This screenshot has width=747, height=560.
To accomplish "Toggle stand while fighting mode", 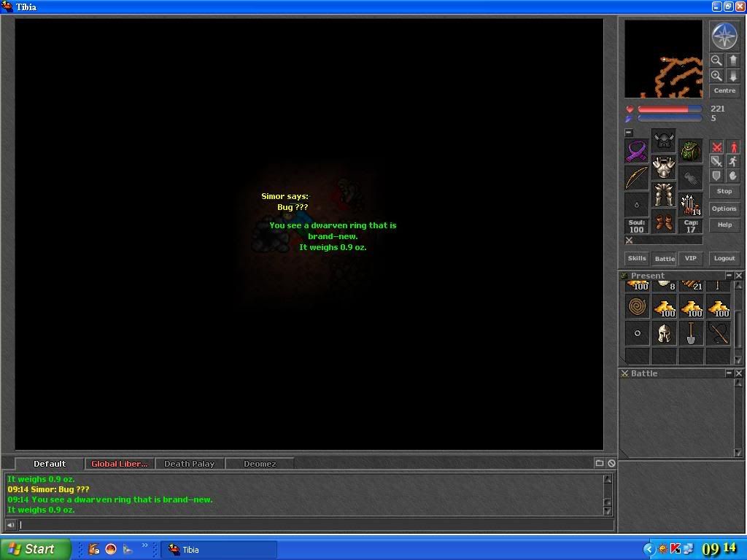I will 733,147.
